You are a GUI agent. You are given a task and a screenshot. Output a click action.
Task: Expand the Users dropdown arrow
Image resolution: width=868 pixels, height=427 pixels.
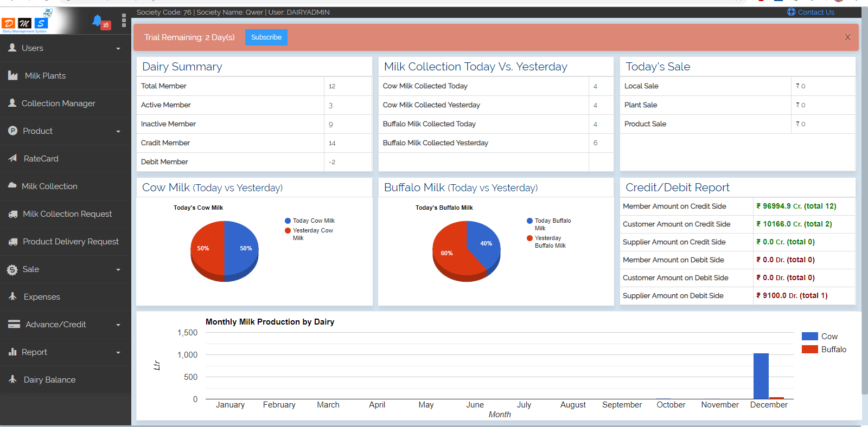tap(118, 49)
